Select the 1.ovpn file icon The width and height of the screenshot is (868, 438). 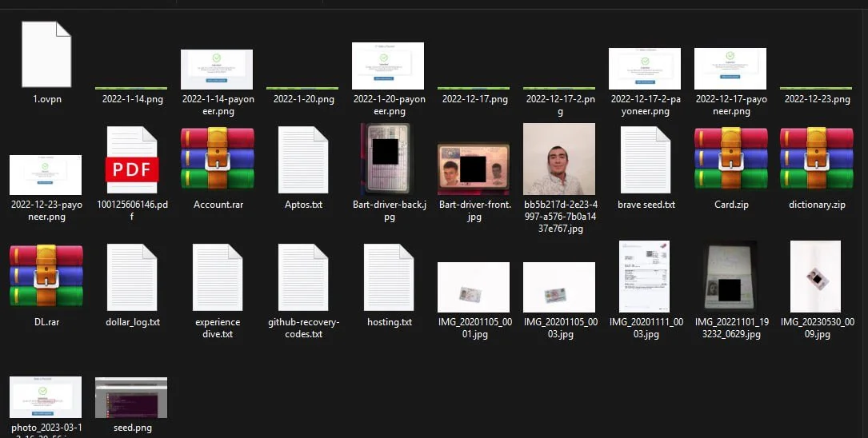[46, 54]
